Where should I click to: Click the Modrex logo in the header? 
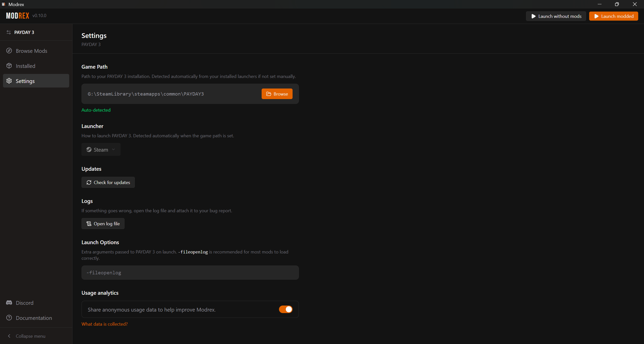click(x=18, y=16)
